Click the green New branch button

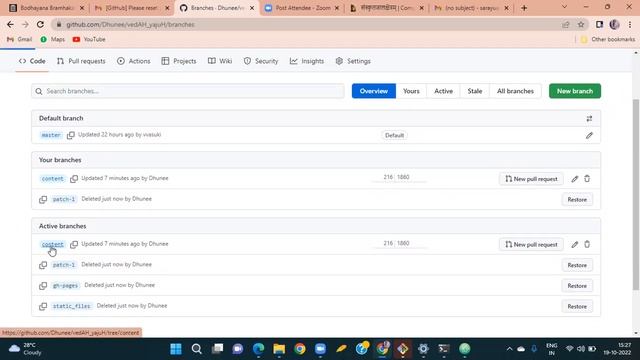tap(575, 91)
